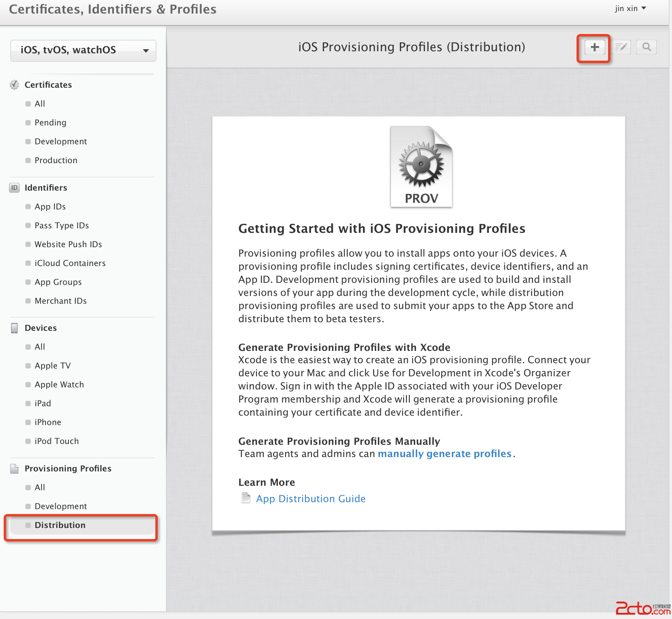This screenshot has height=619, width=672.
Task: Click the plus button to add a profile
Action: [595, 48]
